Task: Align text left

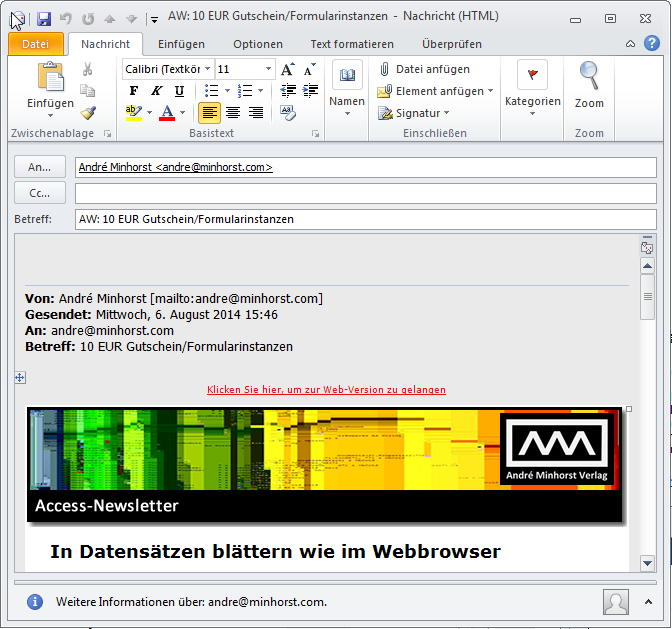Action: tap(210, 113)
